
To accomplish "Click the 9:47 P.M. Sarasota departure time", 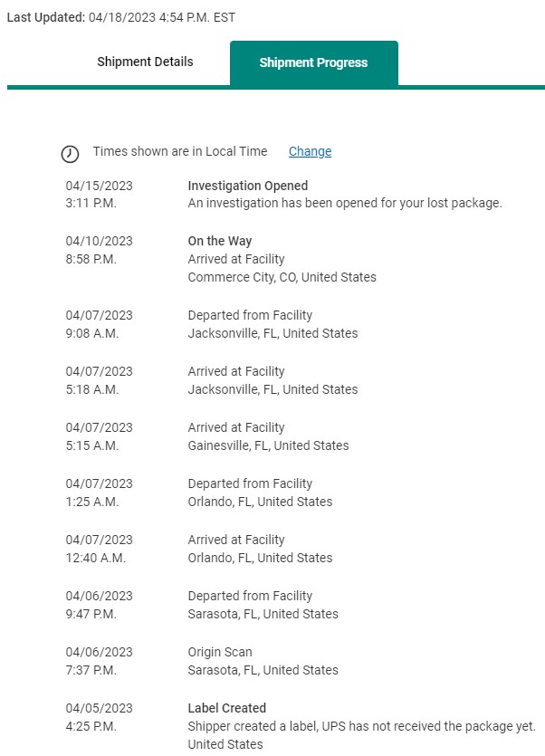I will click(x=91, y=614).
